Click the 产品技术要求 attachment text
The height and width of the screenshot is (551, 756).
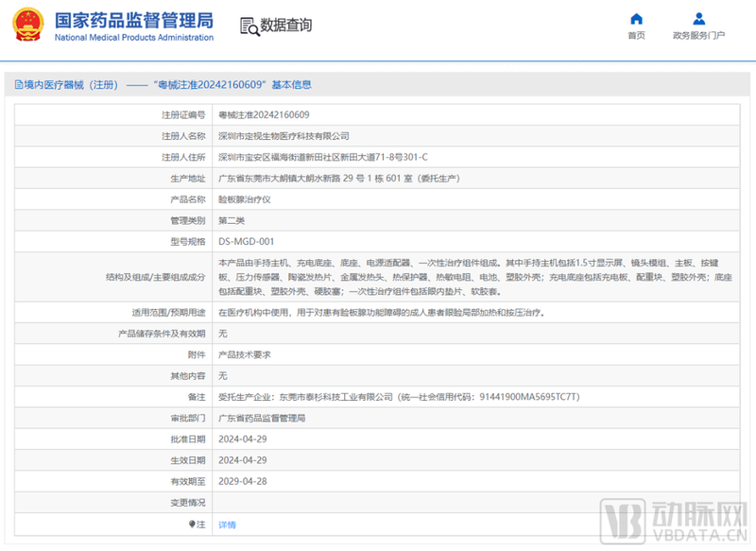tap(245, 354)
